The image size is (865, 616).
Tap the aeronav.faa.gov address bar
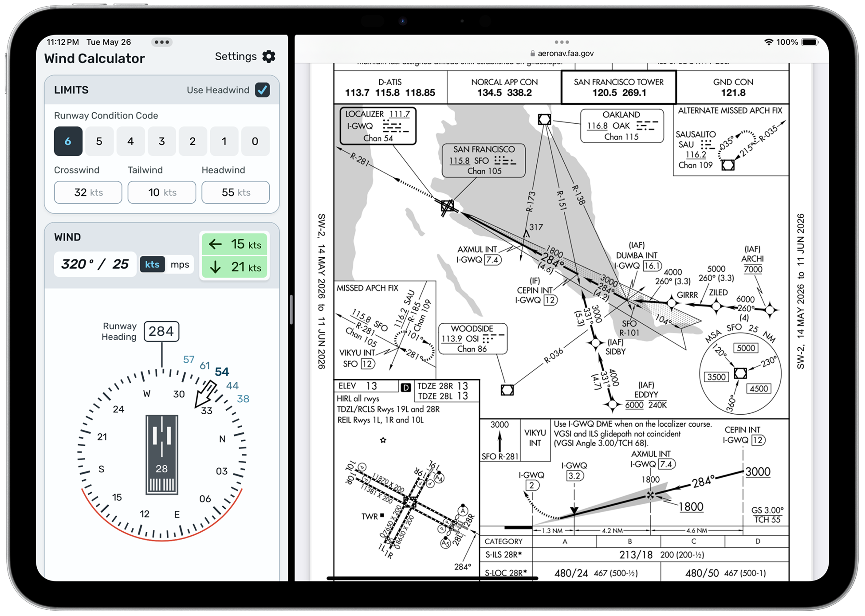(x=562, y=53)
